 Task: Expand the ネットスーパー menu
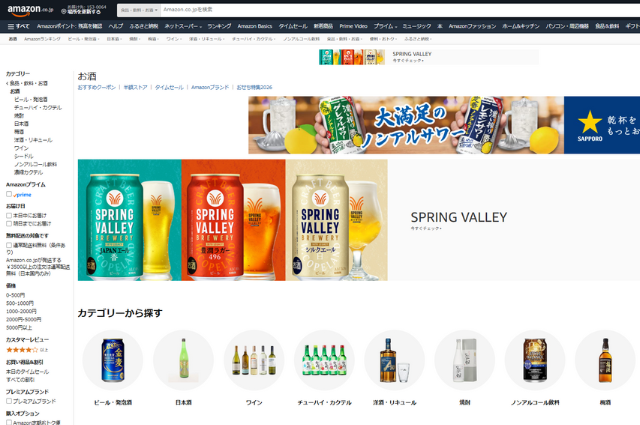183,26
